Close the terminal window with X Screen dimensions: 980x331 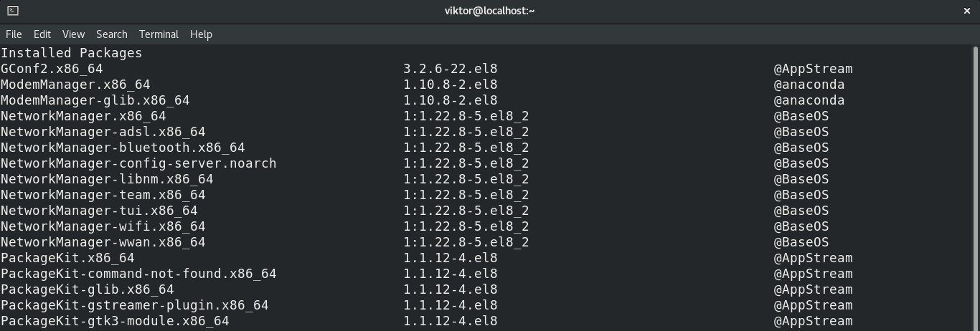click(966, 11)
